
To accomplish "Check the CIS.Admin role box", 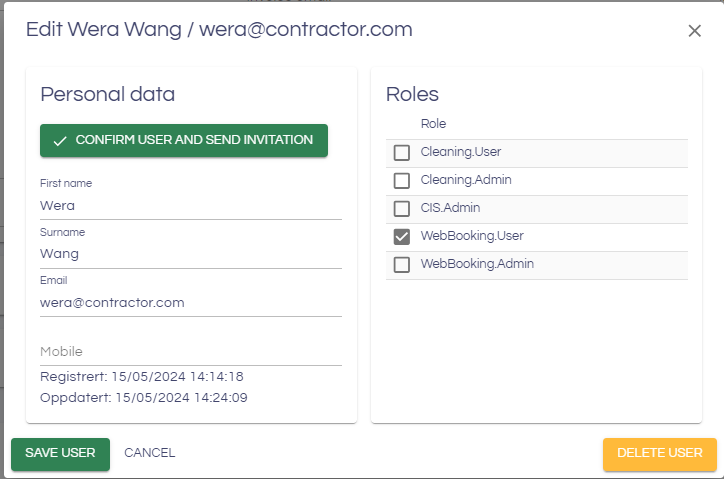I will [x=402, y=209].
